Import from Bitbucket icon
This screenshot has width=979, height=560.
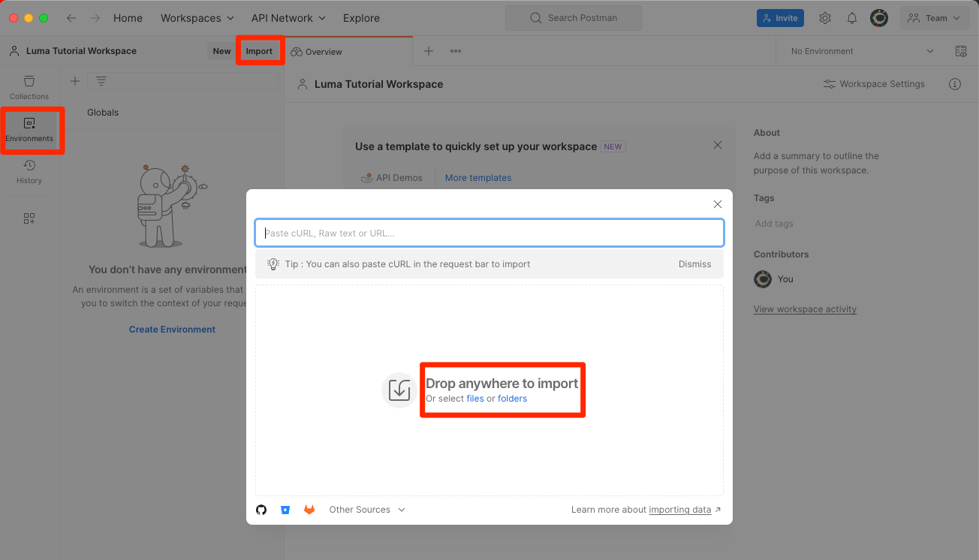(285, 510)
